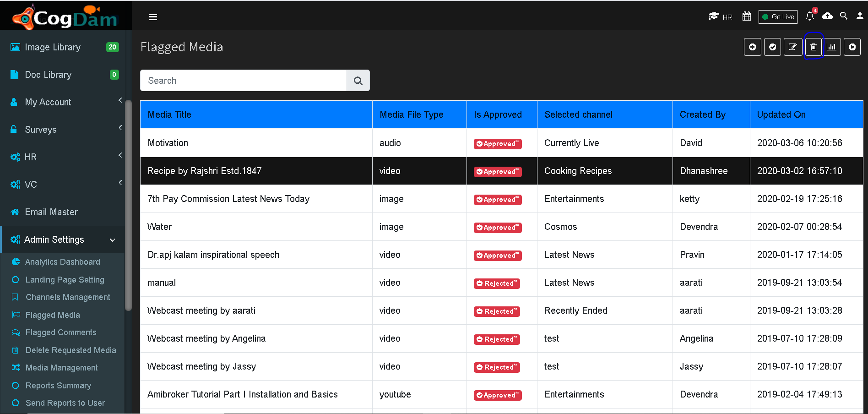Click the Image Library count badge 20
The image size is (868, 414).
112,47
